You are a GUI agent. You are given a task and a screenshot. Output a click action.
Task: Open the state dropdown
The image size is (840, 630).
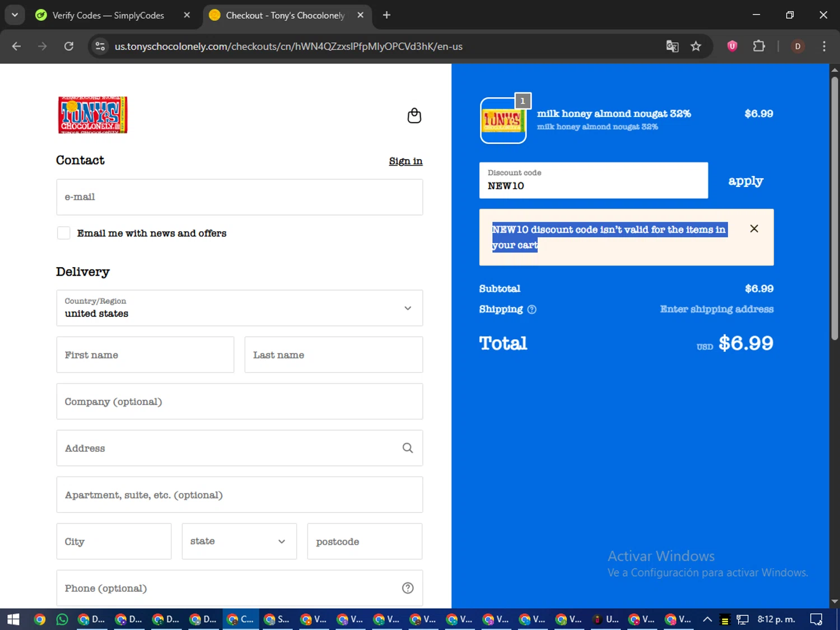[x=239, y=541]
